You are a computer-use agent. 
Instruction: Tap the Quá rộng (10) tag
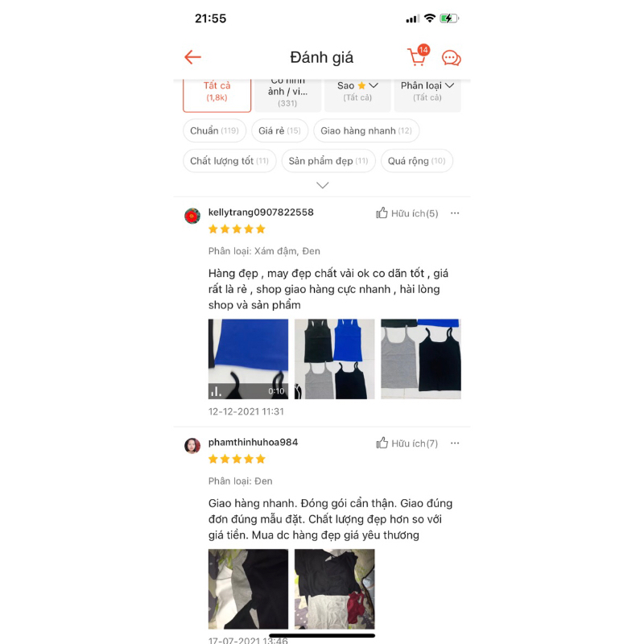417,161
